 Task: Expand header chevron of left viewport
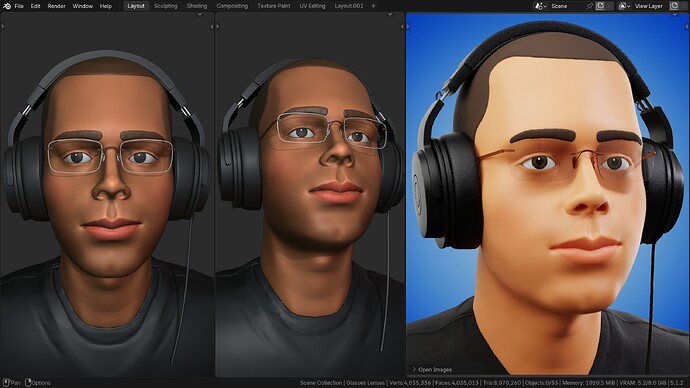coord(200,15)
